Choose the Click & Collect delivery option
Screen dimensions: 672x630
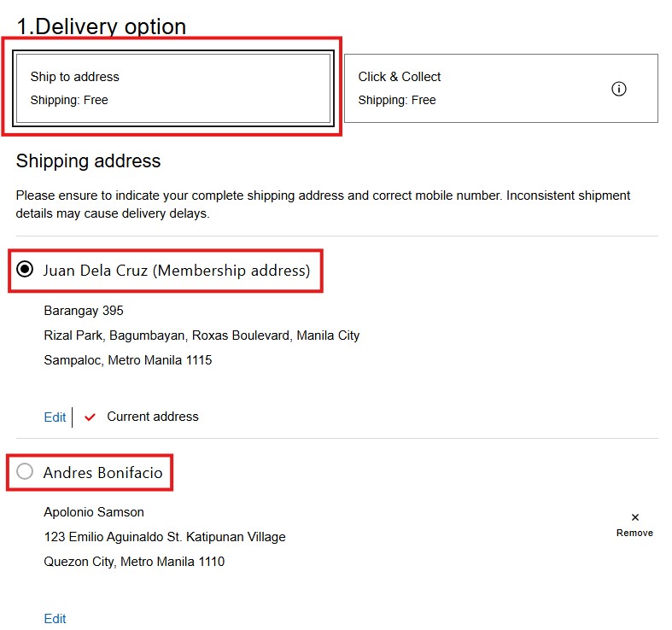501,88
